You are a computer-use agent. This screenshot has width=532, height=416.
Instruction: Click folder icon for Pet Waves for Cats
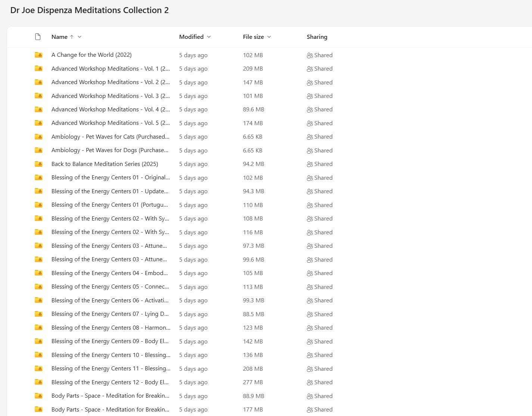point(38,137)
